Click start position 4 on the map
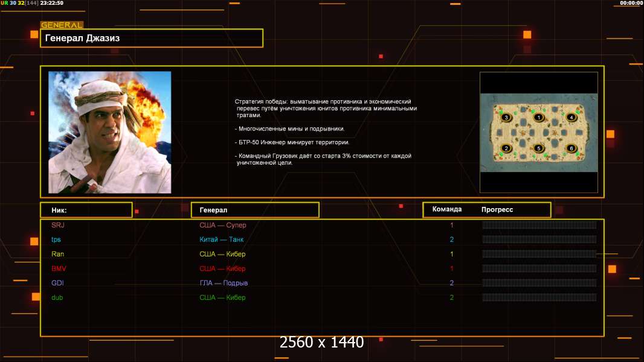This screenshot has width=644, height=362. click(571, 117)
